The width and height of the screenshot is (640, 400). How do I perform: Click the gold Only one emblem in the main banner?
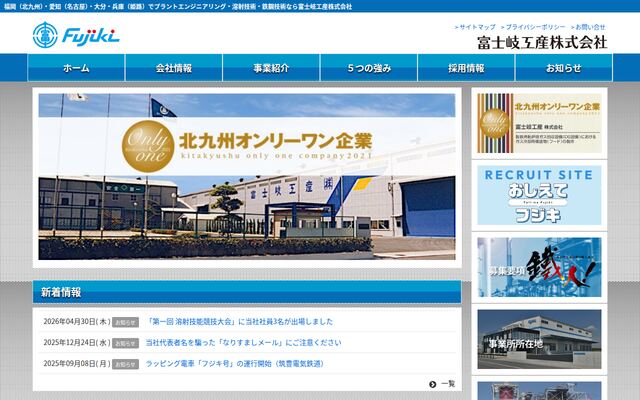[148, 146]
